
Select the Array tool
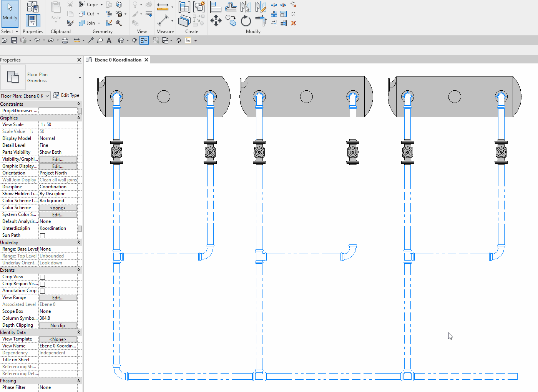(274, 14)
